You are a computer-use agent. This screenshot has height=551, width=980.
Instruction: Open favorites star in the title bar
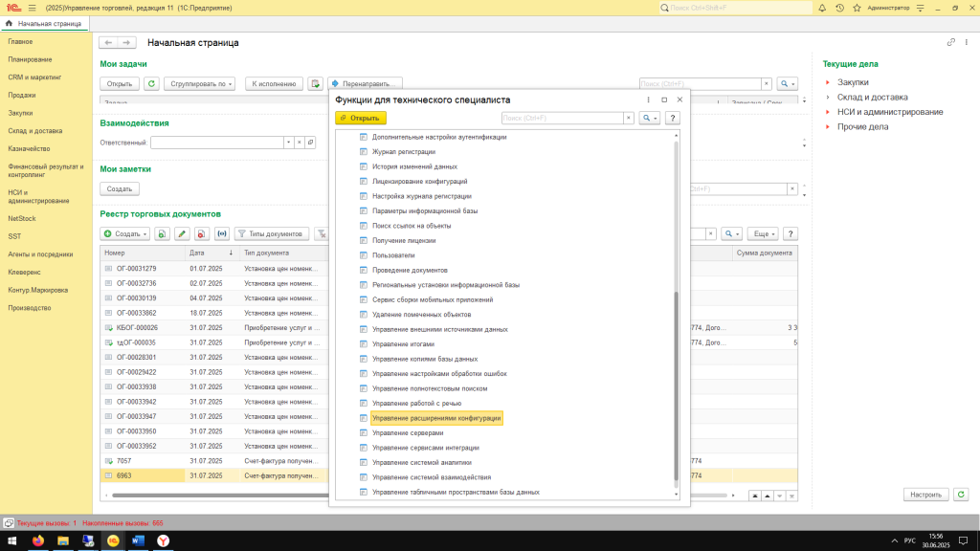[x=857, y=8]
